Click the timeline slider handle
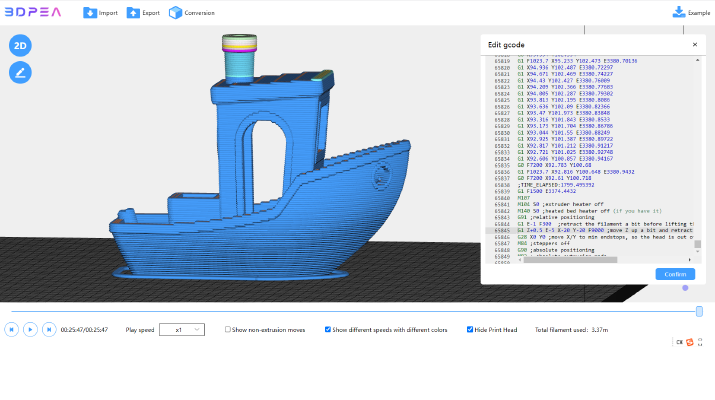Viewport: 715px width, 400px height. click(699, 312)
